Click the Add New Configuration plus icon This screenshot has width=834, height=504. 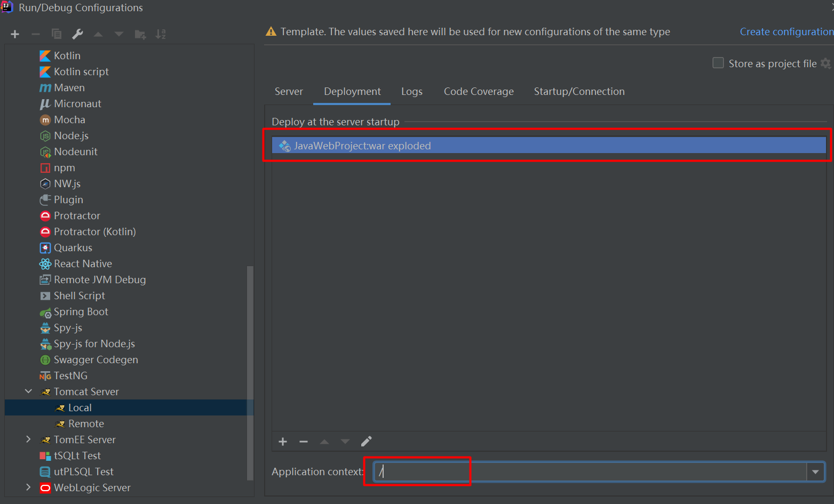tap(15, 34)
